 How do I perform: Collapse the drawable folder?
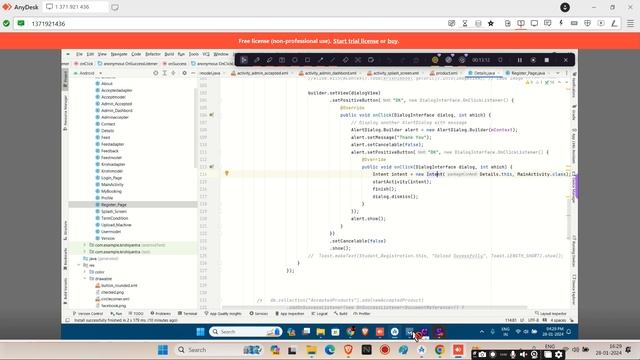[x=85, y=279]
